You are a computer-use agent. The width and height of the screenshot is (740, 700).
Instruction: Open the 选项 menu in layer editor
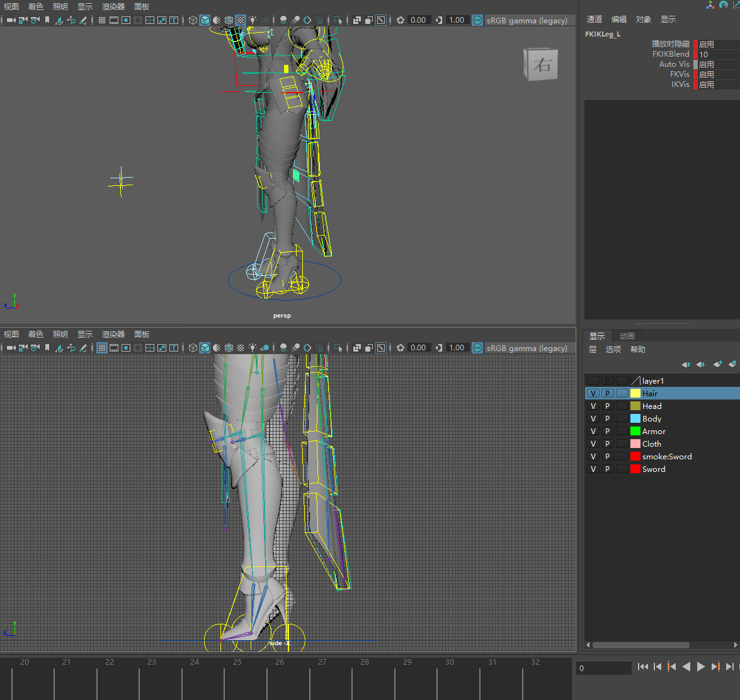click(613, 350)
